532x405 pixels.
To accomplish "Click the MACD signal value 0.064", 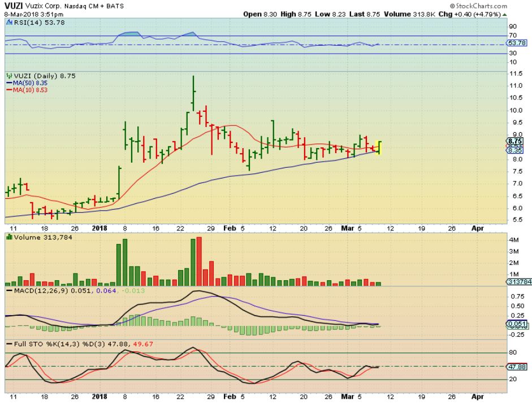I will click(106, 290).
